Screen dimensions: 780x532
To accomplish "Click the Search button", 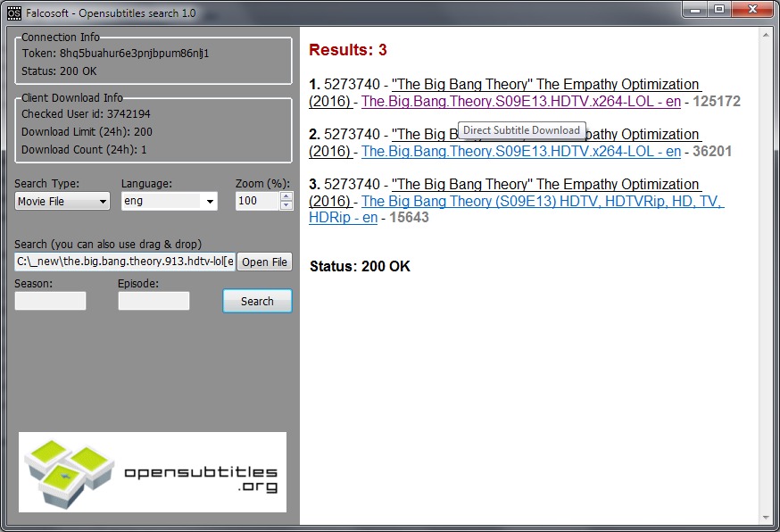I will [x=257, y=301].
